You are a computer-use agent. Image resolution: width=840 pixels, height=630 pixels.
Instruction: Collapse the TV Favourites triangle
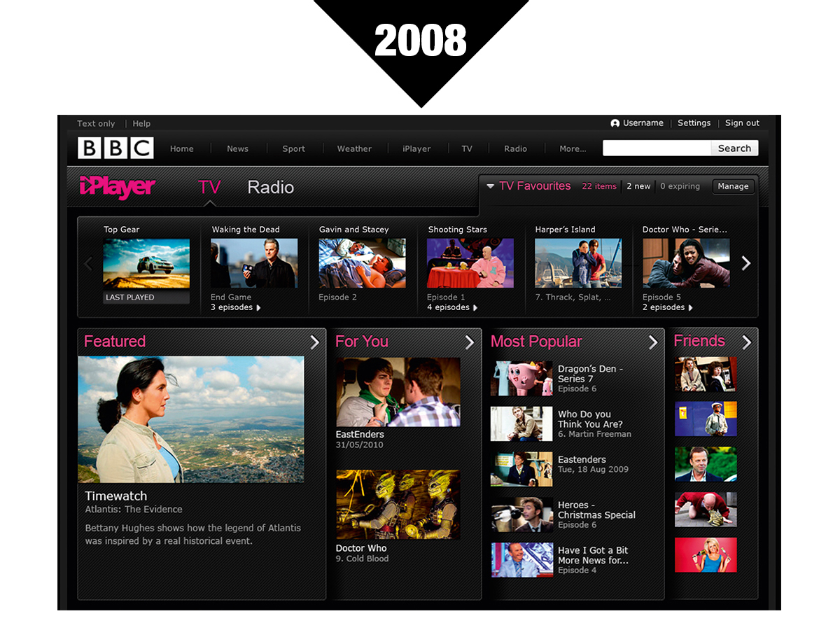click(490, 186)
